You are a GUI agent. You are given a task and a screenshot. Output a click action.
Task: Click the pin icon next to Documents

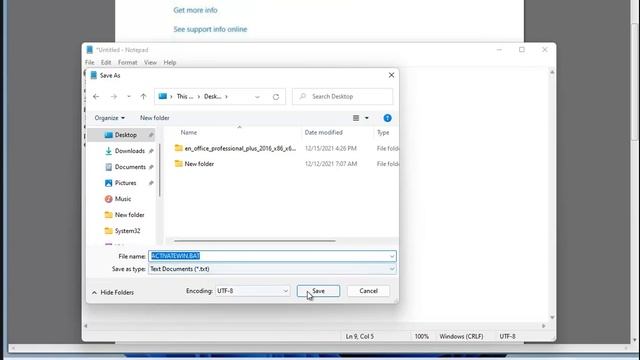pos(151,167)
